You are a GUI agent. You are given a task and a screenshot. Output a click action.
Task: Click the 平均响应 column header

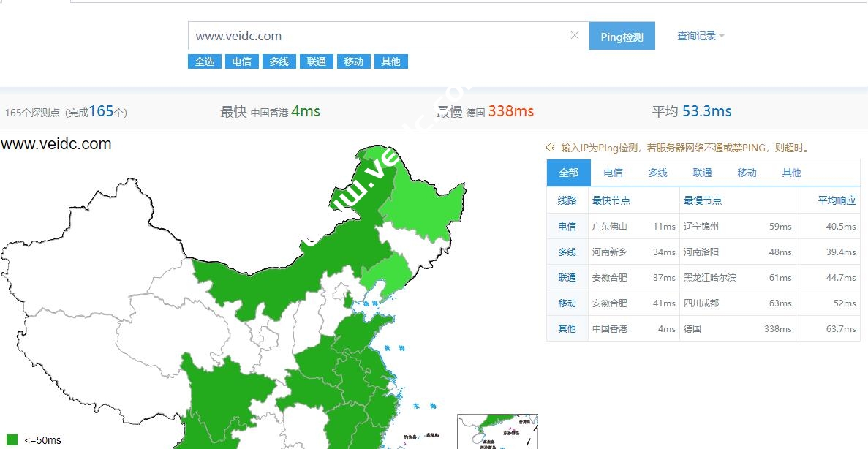pos(837,200)
